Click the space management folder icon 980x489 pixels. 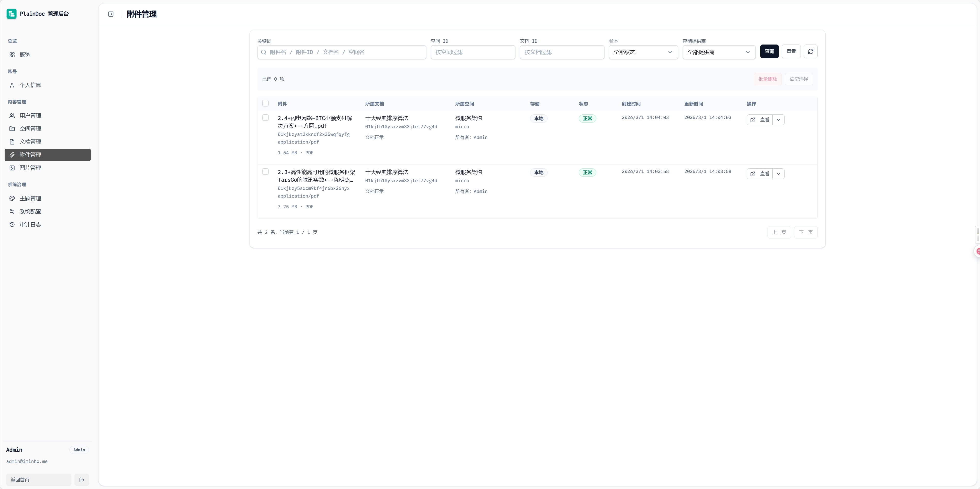(12, 128)
